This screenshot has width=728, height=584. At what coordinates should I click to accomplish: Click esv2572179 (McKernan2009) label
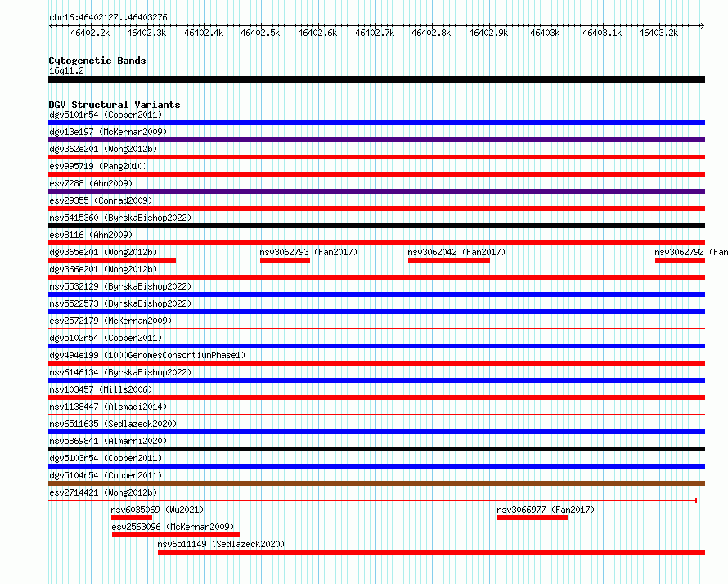click(x=110, y=321)
